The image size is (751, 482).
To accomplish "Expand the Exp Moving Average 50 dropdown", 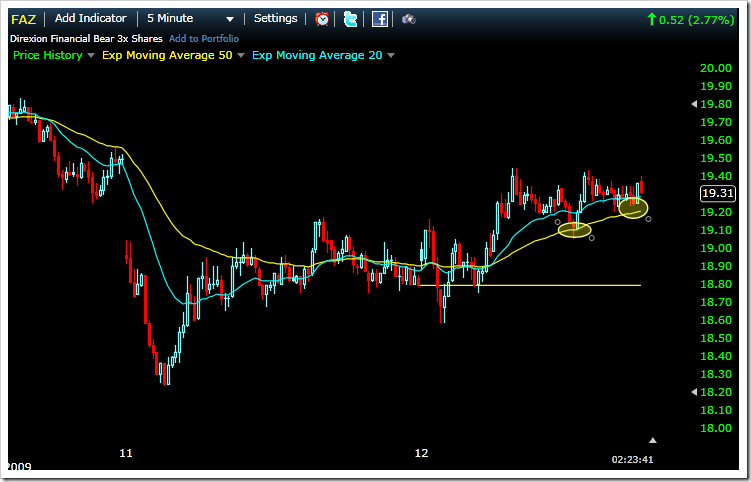I will click(x=241, y=56).
